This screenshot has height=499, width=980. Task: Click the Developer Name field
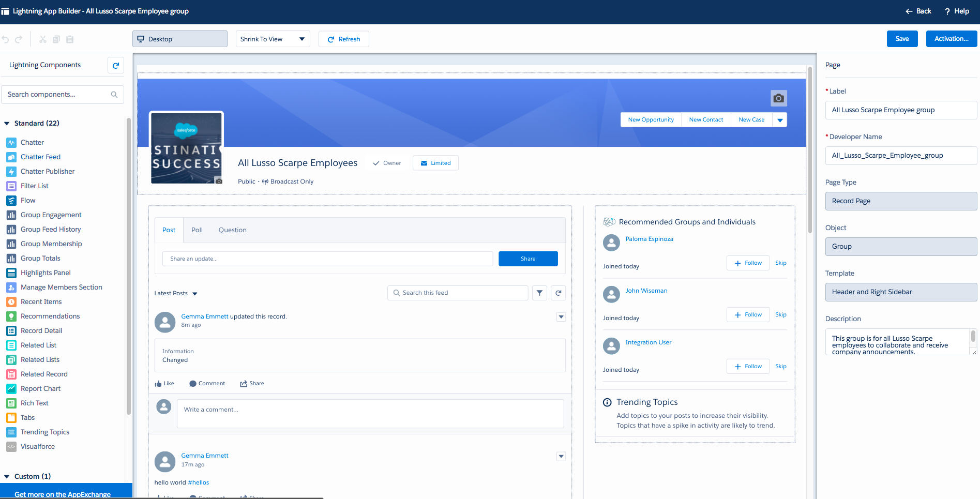pyautogui.click(x=901, y=156)
